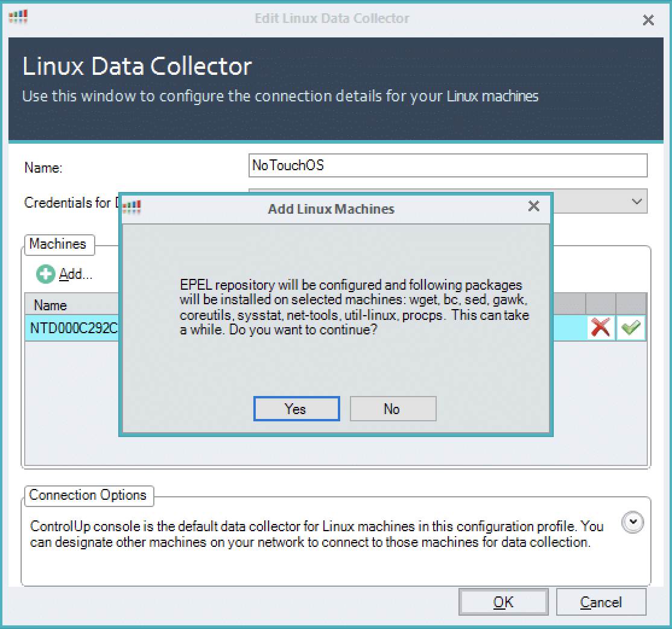Click OK in Linux Data Collector window

(x=503, y=602)
